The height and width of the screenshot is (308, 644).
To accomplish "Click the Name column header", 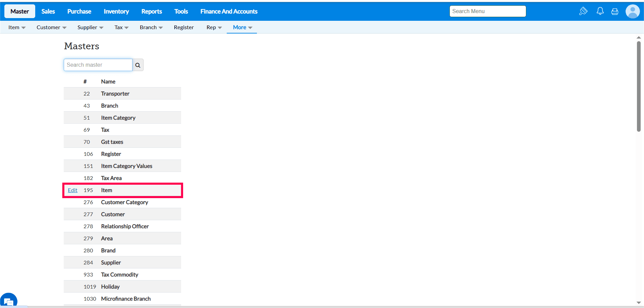I will coord(108,81).
